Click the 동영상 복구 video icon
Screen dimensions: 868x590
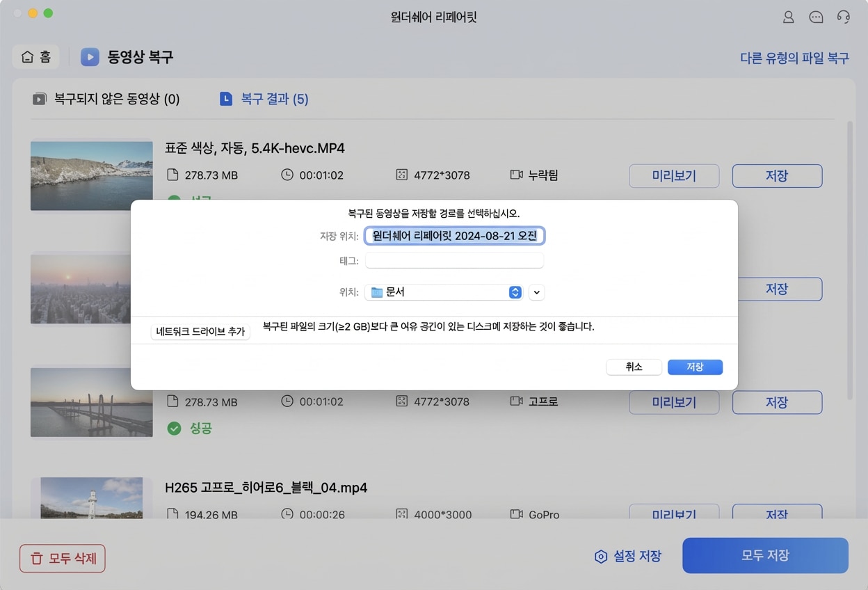tap(90, 57)
